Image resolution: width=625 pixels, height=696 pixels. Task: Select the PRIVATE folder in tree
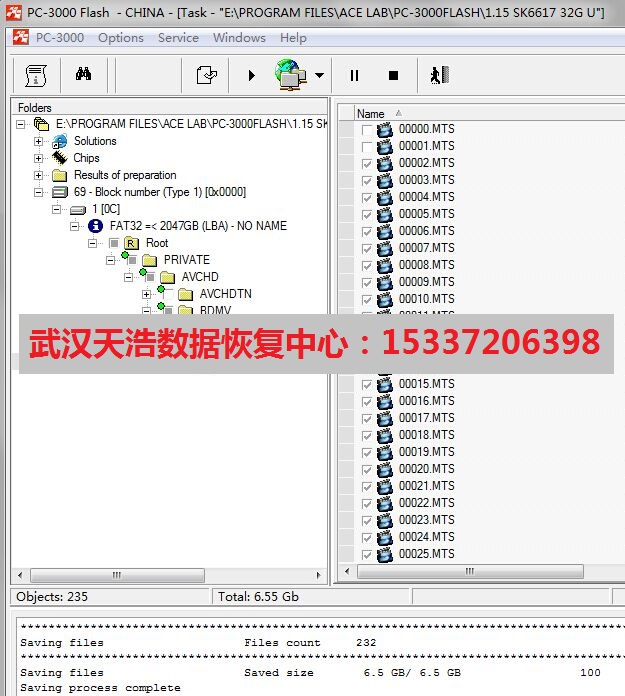pyautogui.click(x=186, y=260)
